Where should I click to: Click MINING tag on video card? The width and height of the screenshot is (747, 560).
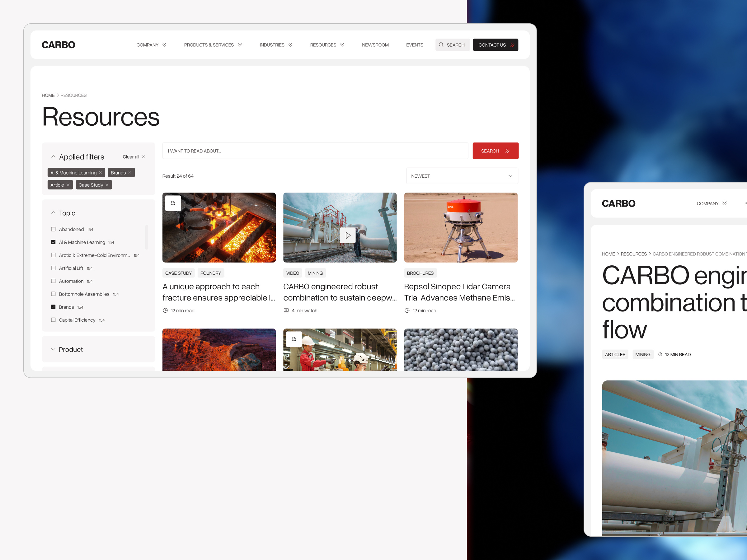pos(315,273)
